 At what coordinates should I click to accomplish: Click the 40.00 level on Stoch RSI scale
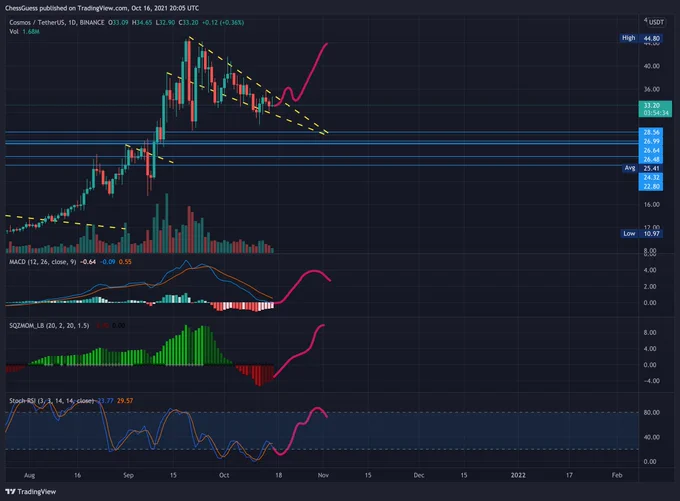point(651,437)
